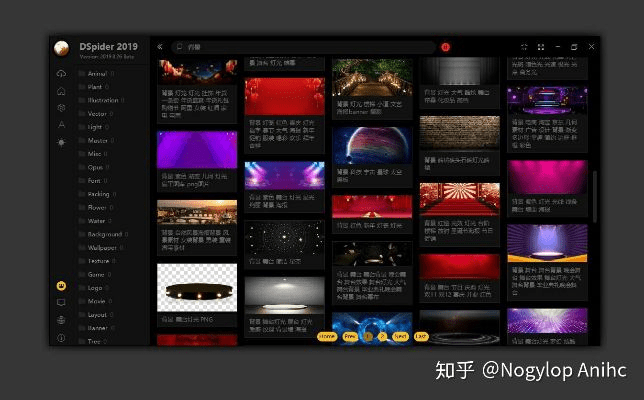Select the Illustration category
The width and height of the screenshot is (644, 400).
103,100
